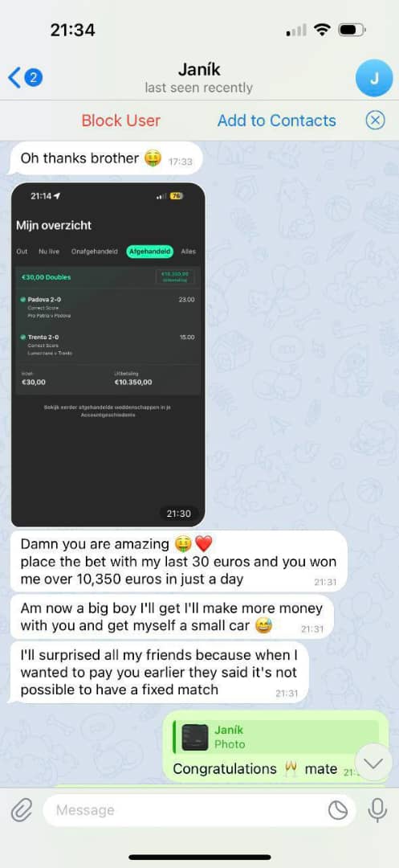399x868 pixels.
Task: Open Janík's profile avatar
Action: tap(373, 78)
